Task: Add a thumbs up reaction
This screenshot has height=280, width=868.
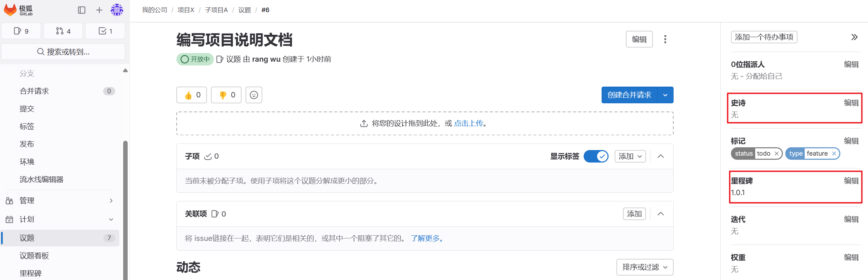Action: pos(192,95)
